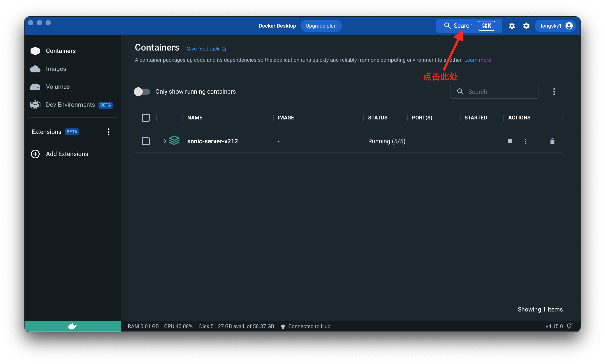Open the Extensions three-dot menu

coord(109,132)
